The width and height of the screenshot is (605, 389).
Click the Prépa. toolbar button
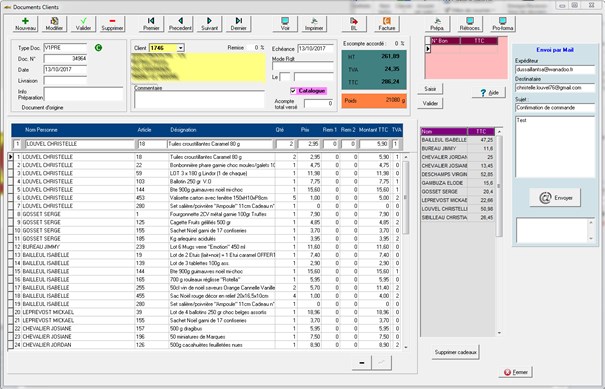point(437,24)
